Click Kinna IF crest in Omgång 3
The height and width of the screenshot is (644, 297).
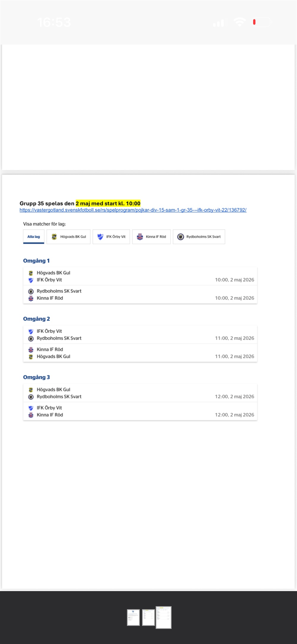tap(31, 415)
